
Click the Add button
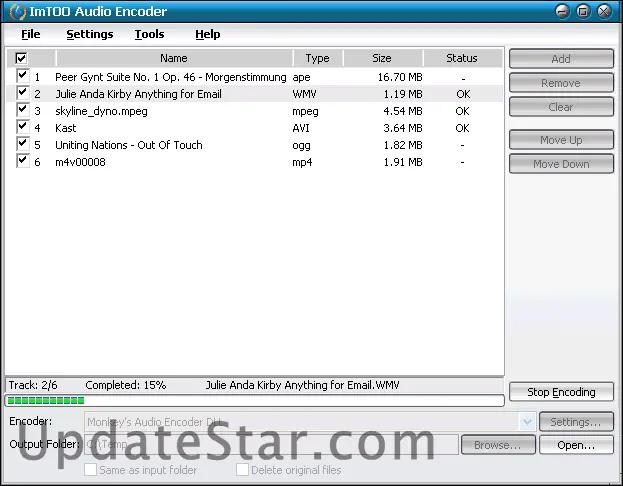pos(561,59)
